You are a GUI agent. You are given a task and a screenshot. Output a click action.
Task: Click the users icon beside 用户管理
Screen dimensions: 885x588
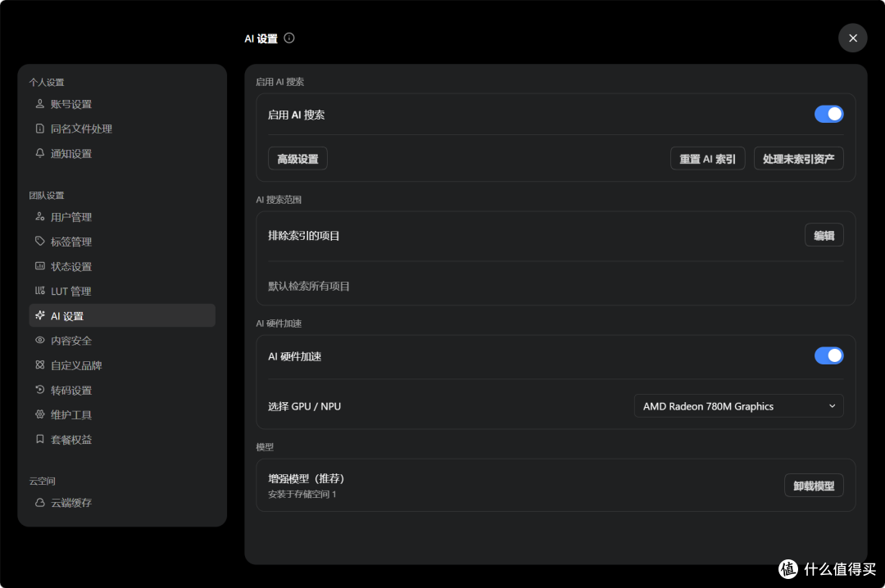pos(39,217)
